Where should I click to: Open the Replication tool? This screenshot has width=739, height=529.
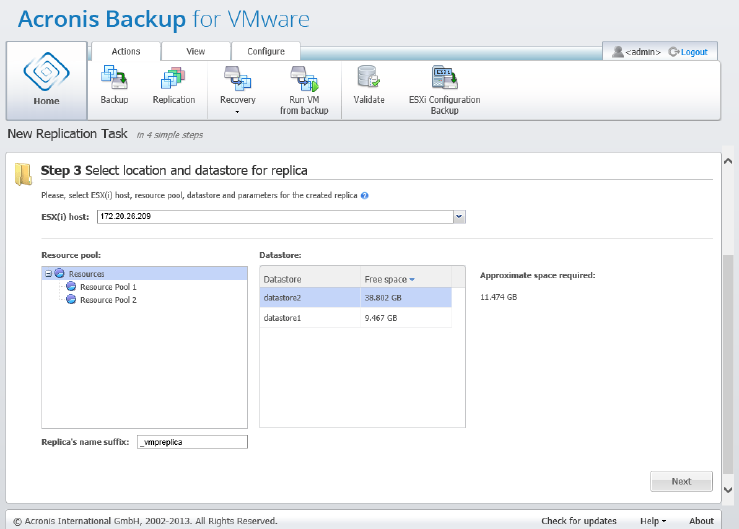pyautogui.click(x=173, y=80)
